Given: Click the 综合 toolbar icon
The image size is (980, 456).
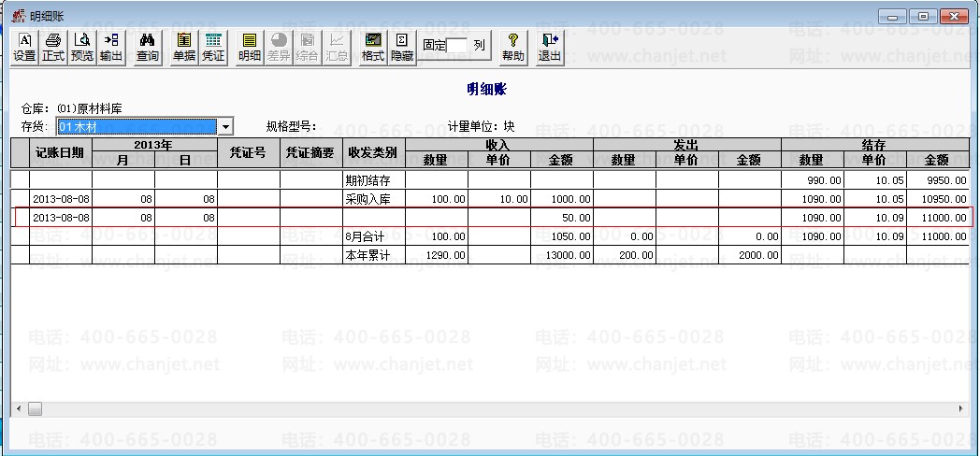Looking at the screenshot, I should click(307, 48).
